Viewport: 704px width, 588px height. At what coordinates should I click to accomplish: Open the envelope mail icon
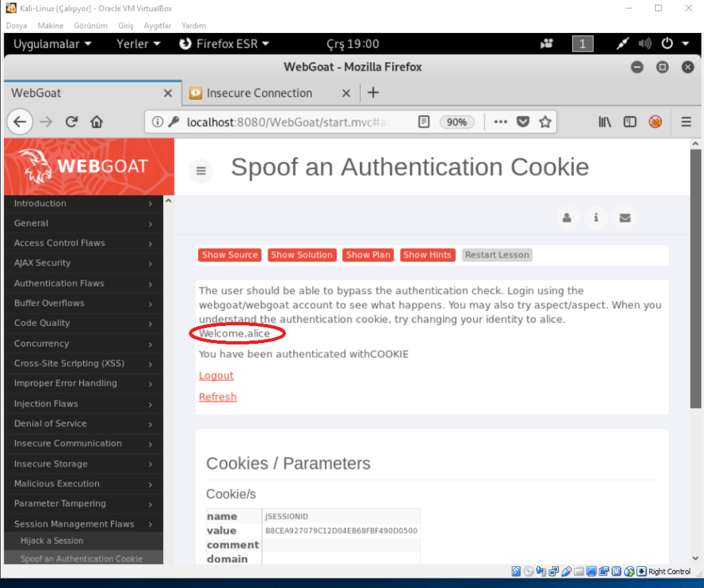click(625, 218)
